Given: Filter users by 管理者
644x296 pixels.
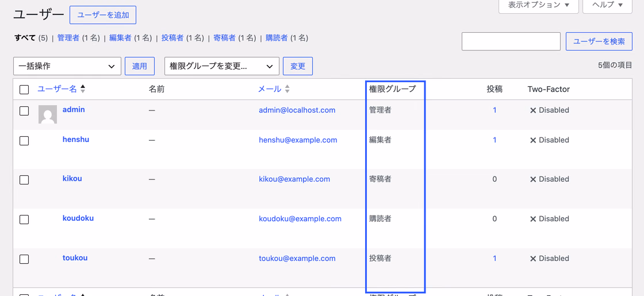Looking at the screenshot, I should point(68,38).
